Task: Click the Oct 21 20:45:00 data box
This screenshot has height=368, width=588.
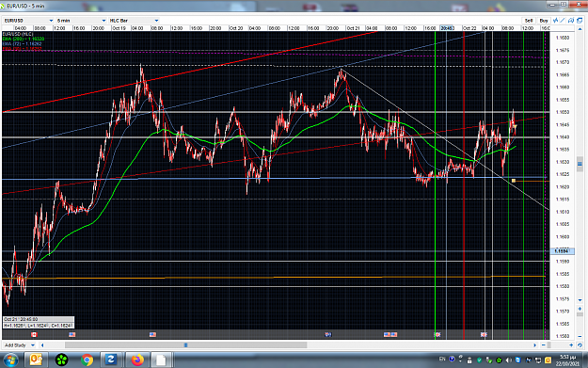Action: (x=39, y=322)
